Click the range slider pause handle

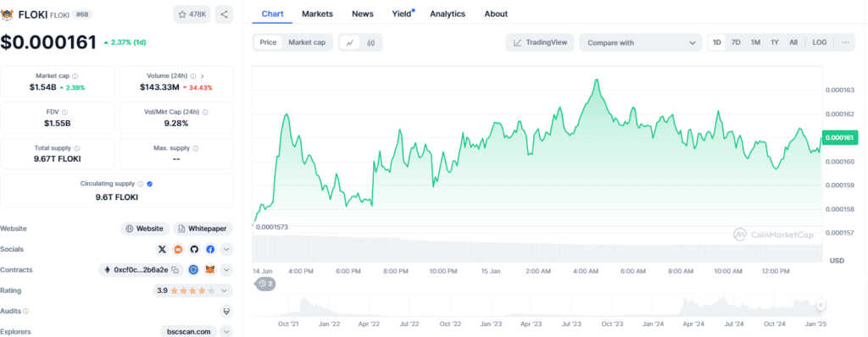coord(821,305)
